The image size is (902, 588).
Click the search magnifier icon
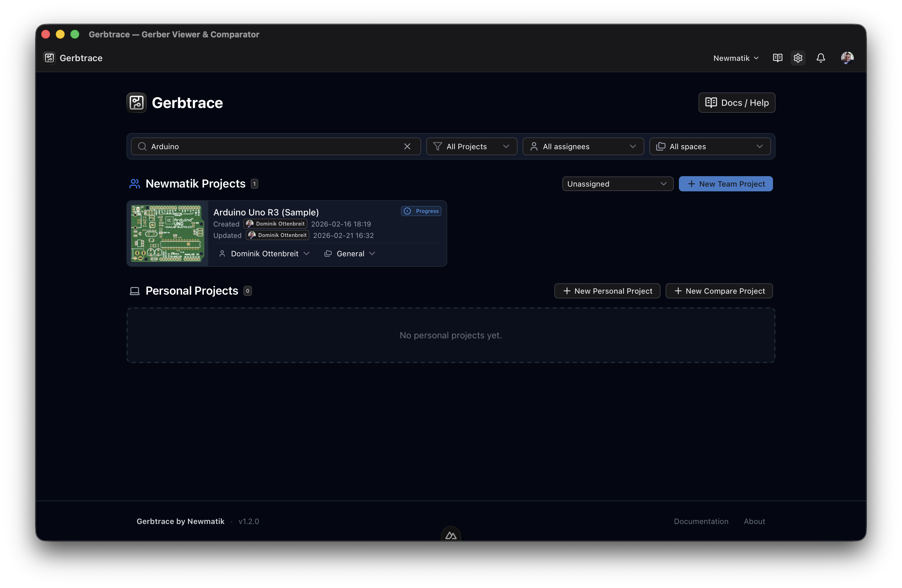142,146
